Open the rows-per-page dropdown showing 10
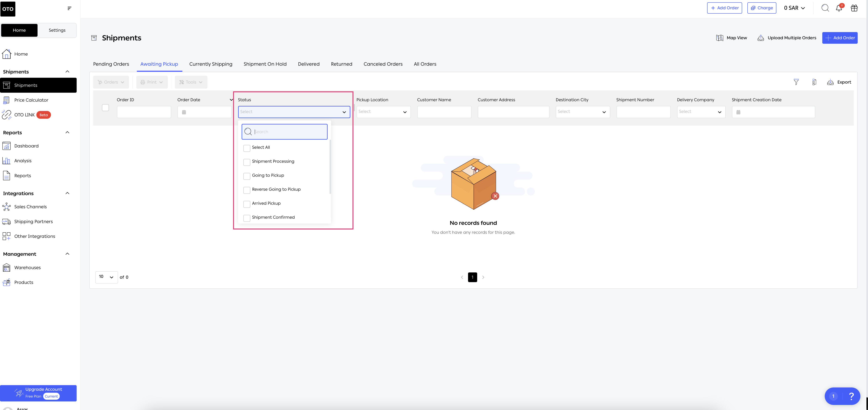868x410 pixels. [106, 277]
